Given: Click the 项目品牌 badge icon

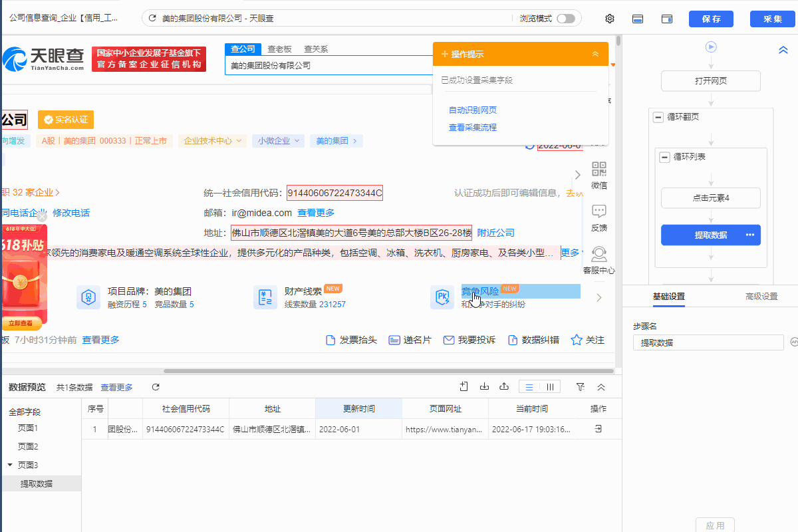Looking at the screenshot, I should (88, 297).
